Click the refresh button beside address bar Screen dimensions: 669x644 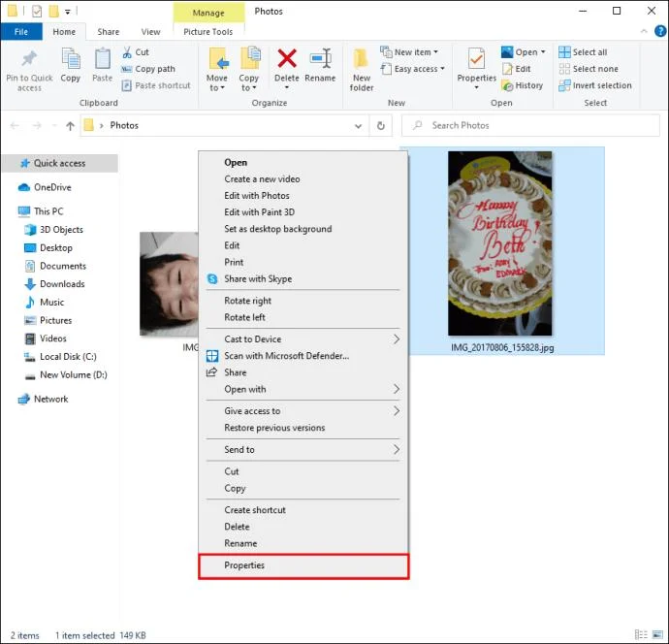pyautogui.click(x=381, y=125)
